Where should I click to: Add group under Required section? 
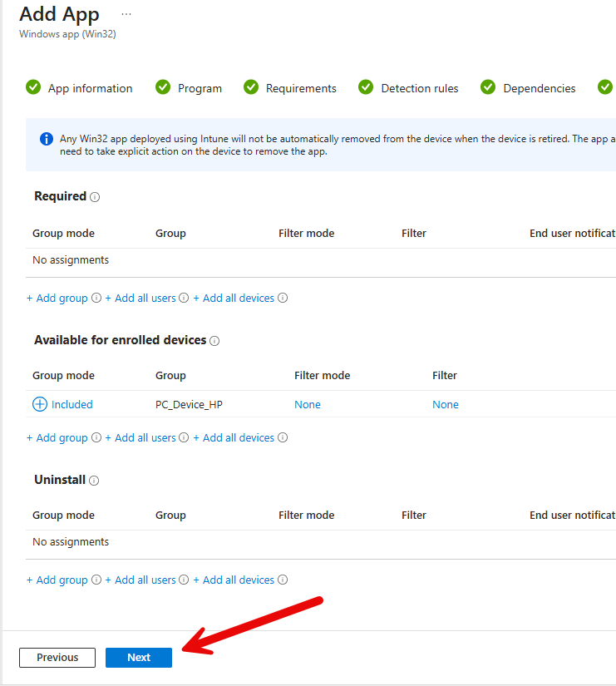[57, 298]
